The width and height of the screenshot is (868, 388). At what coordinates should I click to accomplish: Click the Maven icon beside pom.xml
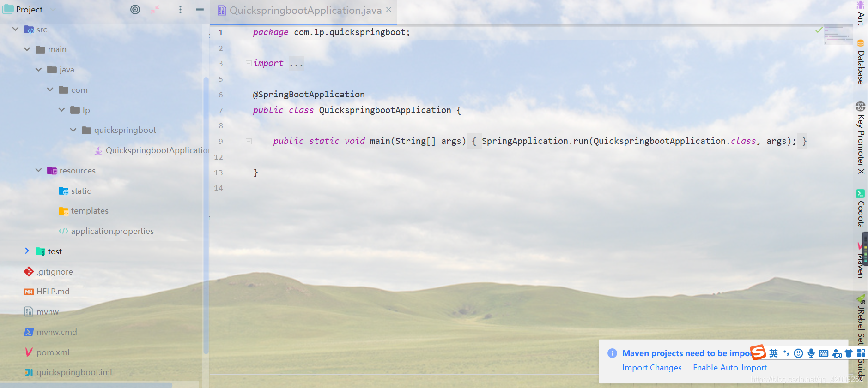(29, 352)
